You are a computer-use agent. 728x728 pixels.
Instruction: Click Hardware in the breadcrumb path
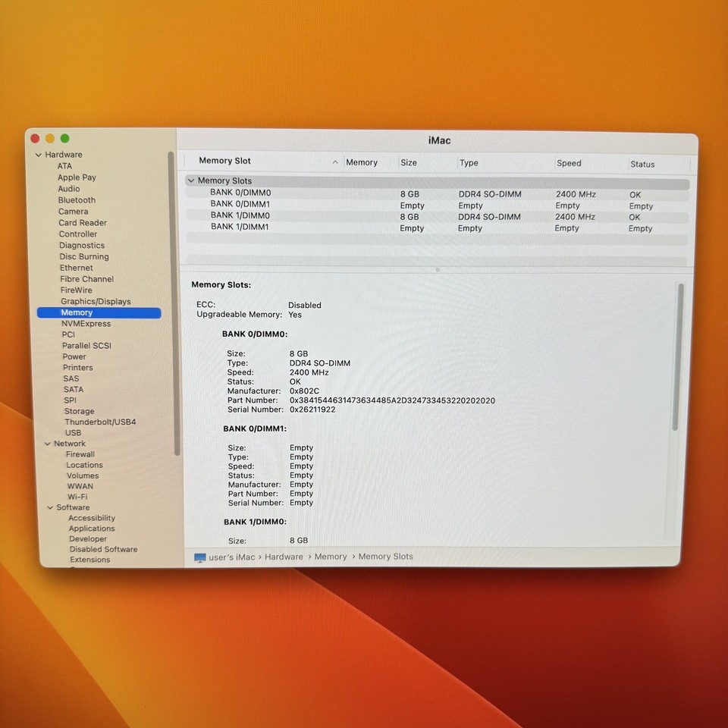pyautogui.click(x=284, y=557)
